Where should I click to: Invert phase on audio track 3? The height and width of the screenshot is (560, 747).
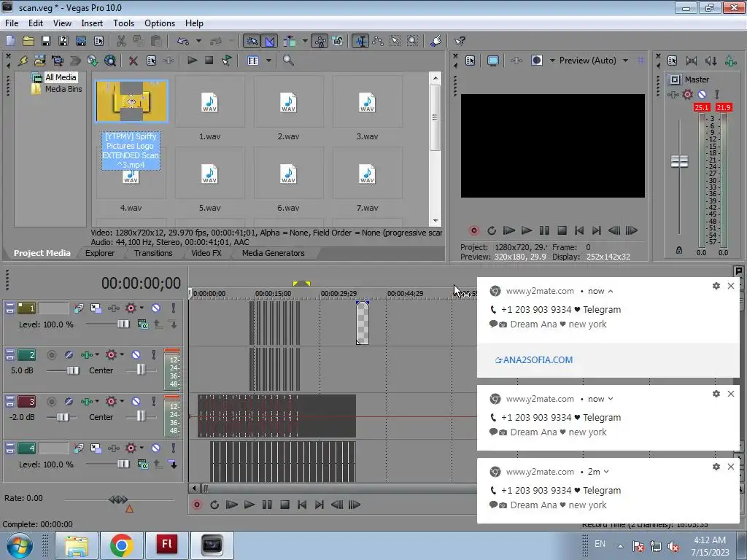(69, 402)
